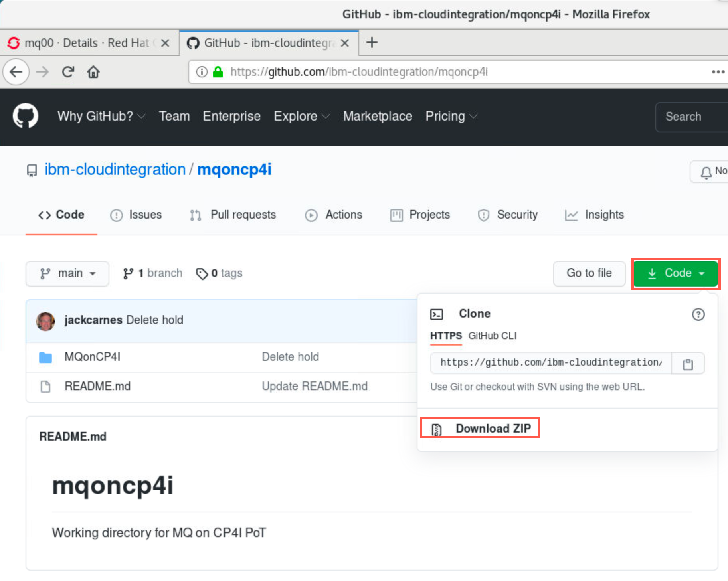
Task: Switch to the Insights tab
Action: click(595, 215)
